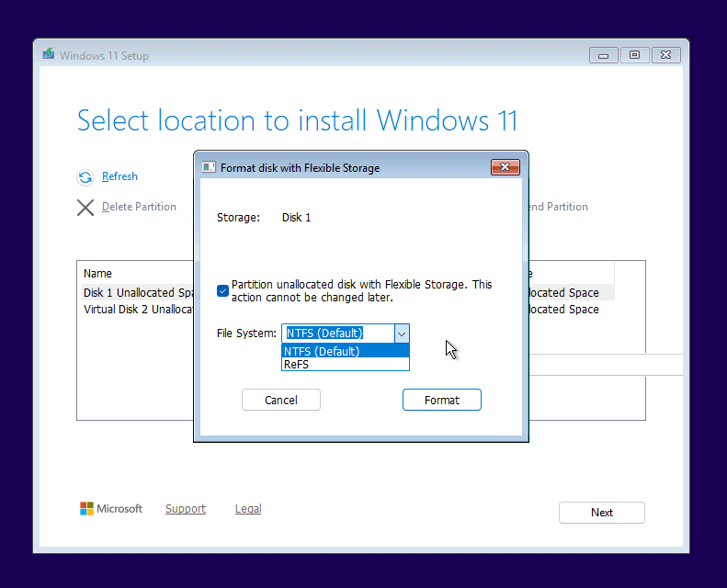Screen dimensions: 727x588
Task: Click the Name column header
Action: [98, 274]
